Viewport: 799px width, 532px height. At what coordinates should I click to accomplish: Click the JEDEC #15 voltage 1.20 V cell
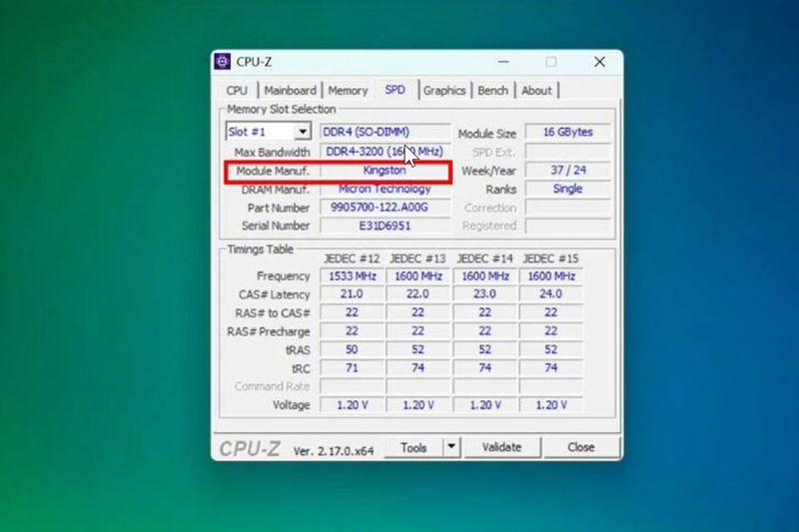(x=551, y=405)
